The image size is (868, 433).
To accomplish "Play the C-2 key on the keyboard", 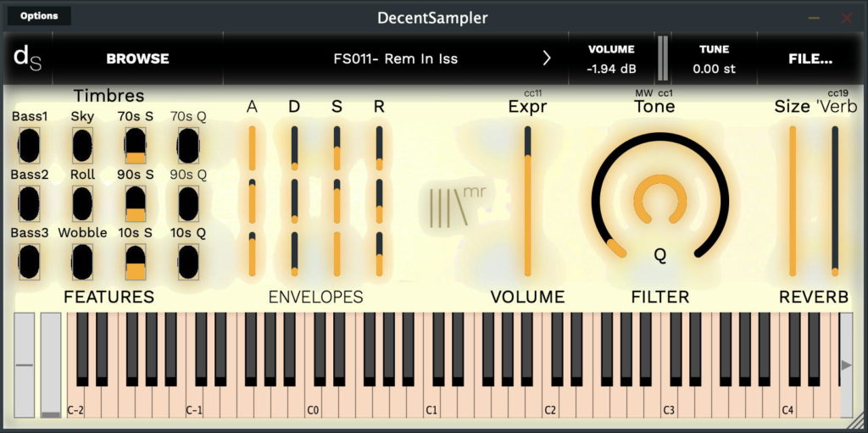I will click(x=75, y=403).
